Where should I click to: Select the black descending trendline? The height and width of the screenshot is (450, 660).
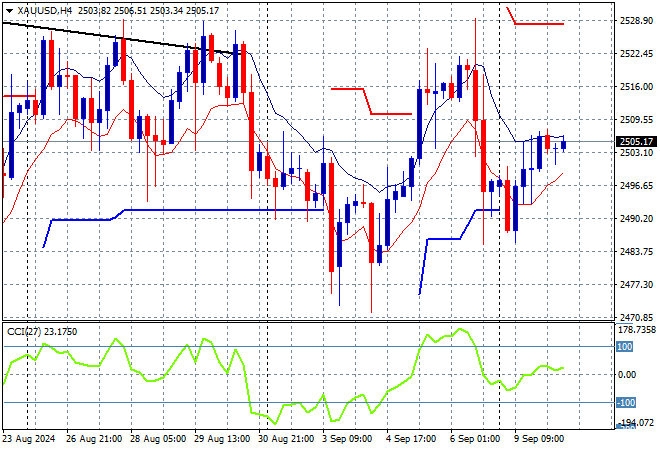click(x=122, y=39)
